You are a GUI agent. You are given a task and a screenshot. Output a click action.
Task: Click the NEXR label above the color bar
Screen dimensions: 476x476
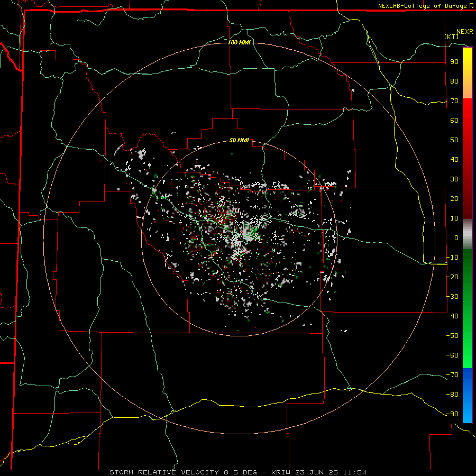464,32
